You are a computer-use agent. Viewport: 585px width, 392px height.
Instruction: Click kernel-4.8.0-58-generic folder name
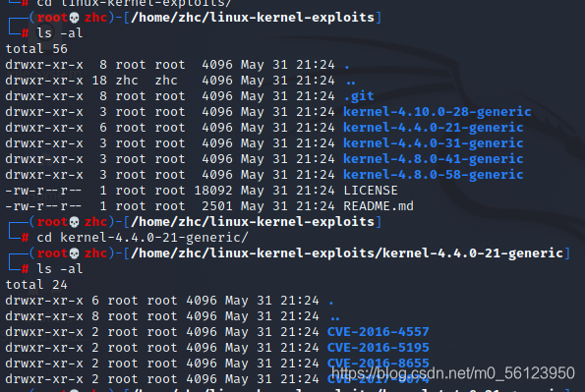click(x=434, y=174)
